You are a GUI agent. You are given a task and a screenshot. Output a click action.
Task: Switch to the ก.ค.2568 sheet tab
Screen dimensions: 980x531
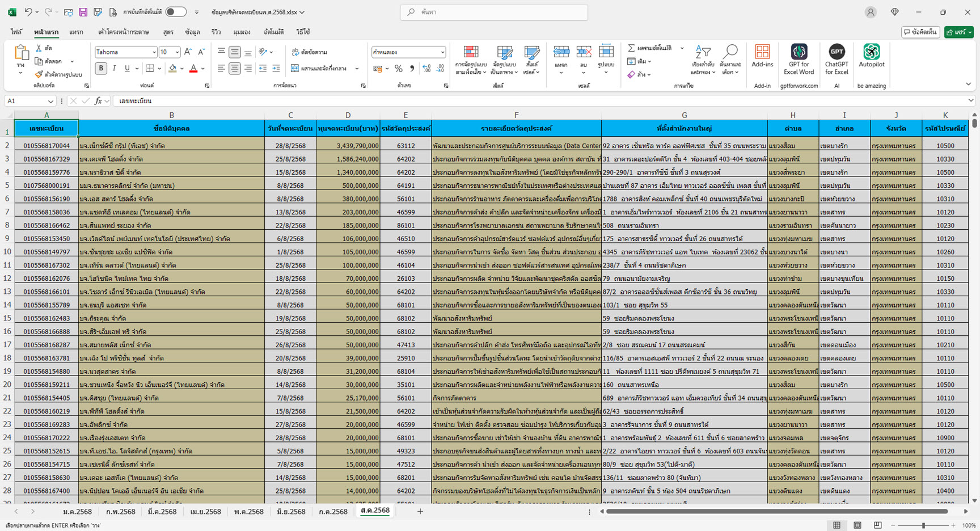pos(333,512)
